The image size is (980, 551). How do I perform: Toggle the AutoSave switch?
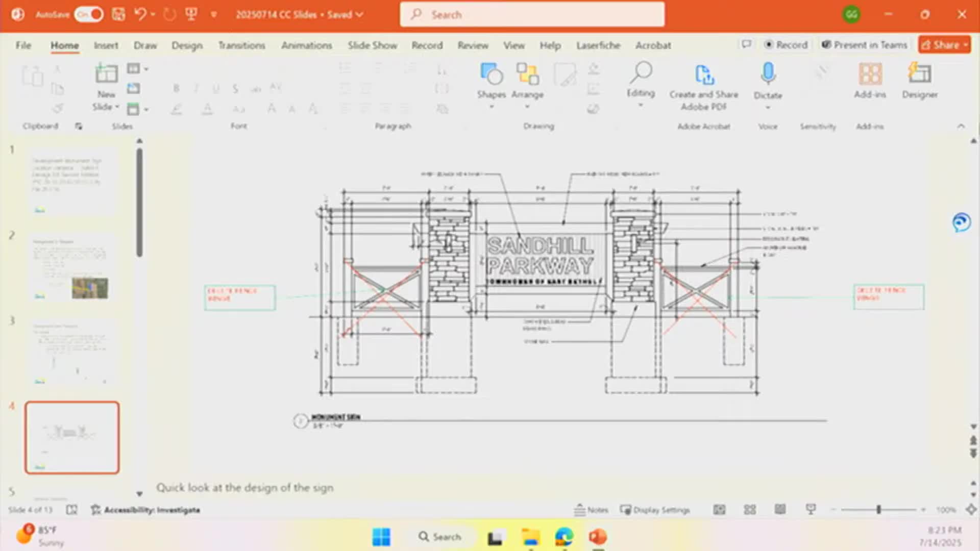click(x=89, y=14)
